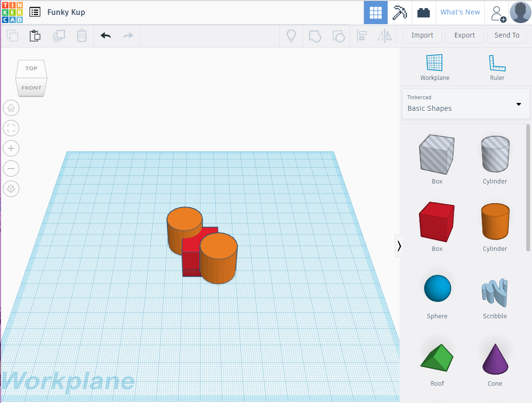This screenshot has height=403, width=532.
Task: Click the Mirror flip icon
Action: [384, 36]
